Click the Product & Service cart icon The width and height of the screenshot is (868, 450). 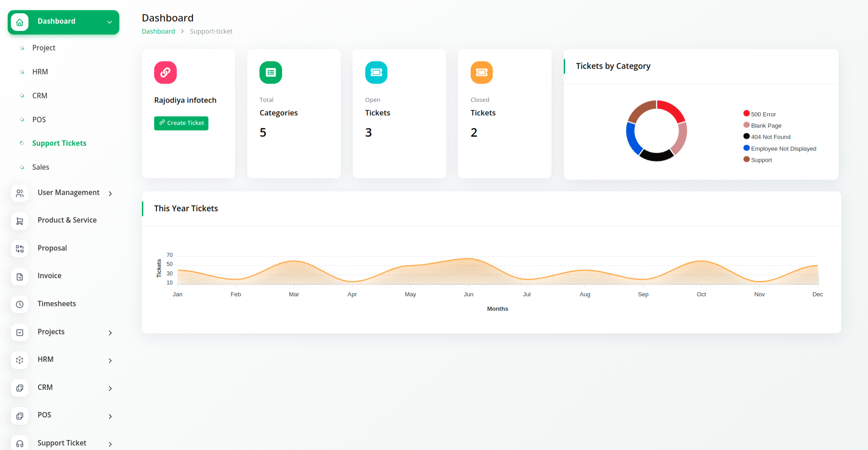click(x=20, y=221)
